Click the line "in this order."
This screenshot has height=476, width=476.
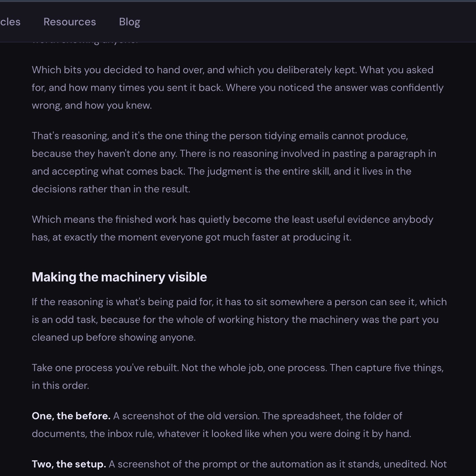tap(61, 385)
